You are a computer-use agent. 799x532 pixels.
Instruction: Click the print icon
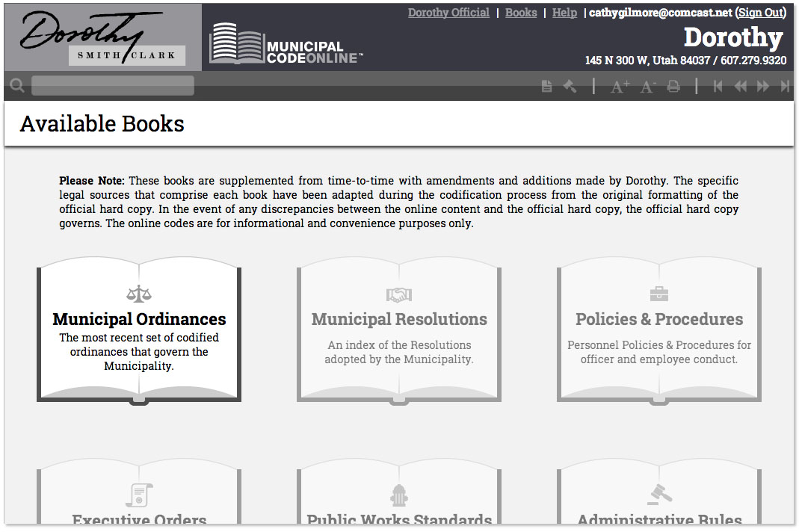[673, 86]
